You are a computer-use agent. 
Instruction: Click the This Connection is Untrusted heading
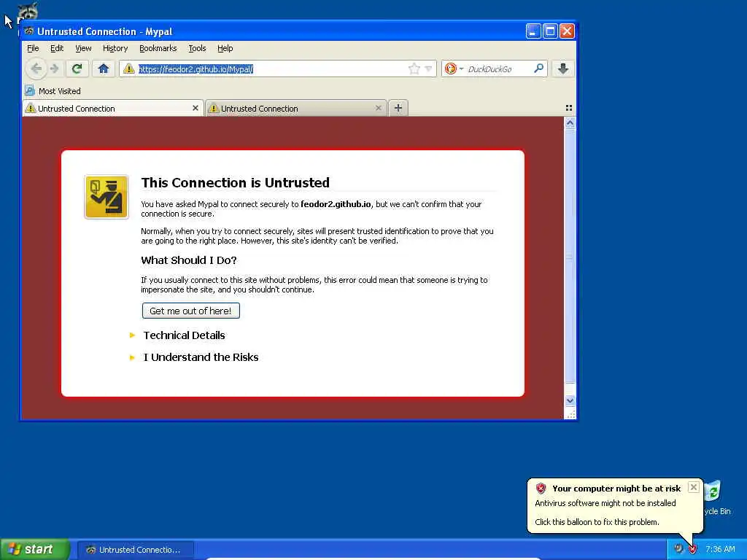click(236, 182)
